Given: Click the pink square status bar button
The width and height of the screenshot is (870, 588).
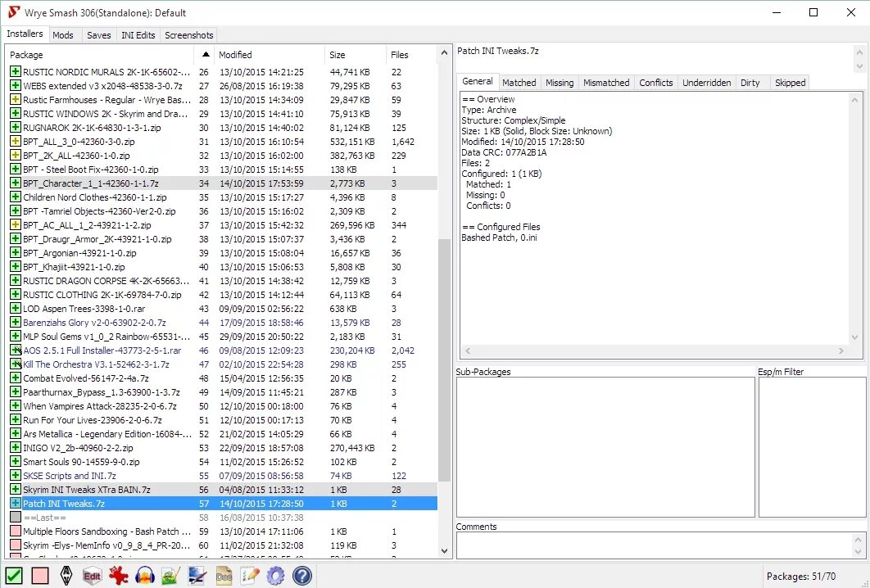Looking at the screenshot, I should click(40, 575).
